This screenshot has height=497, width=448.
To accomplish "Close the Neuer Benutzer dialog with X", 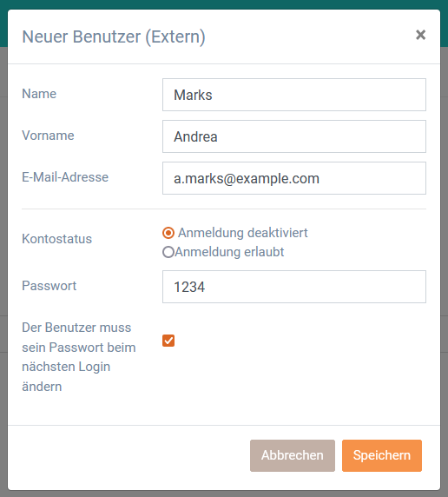I will 420,35.
